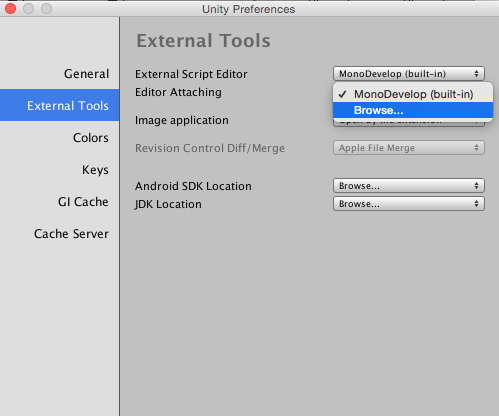Click the External Tools heading

coord(203,41)
